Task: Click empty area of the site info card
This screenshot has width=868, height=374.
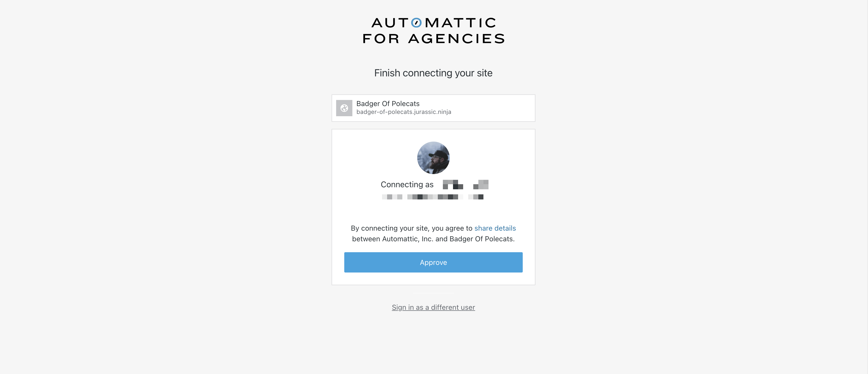Action: [x=492, y=108]
